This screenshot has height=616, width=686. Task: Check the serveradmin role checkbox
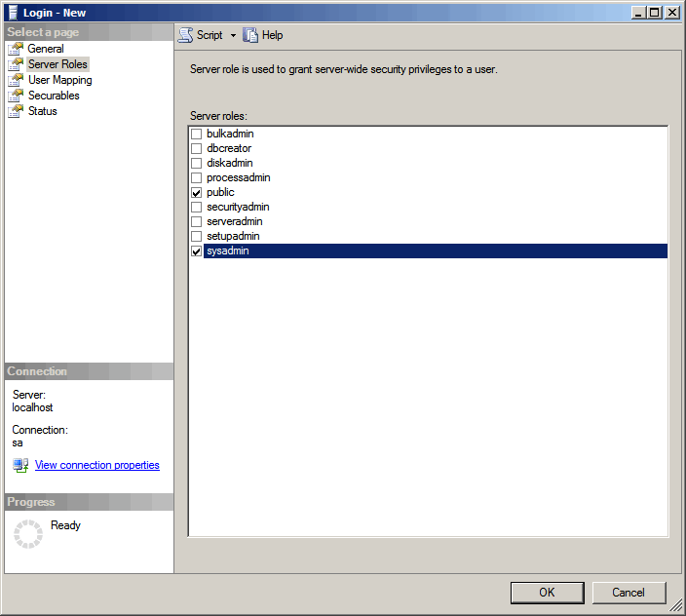click(197, 222)
